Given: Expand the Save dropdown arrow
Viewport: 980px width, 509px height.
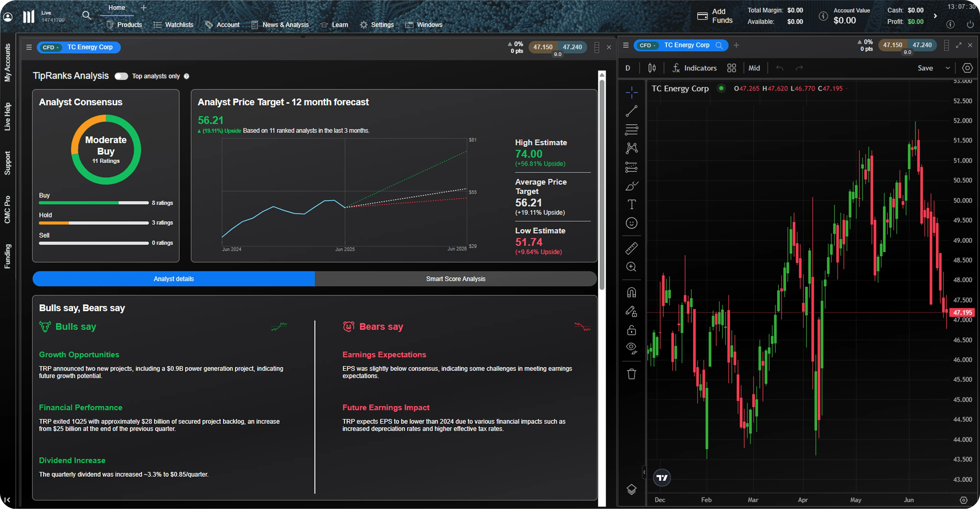Looking at the screenshot, I should (x=948, y=68).
